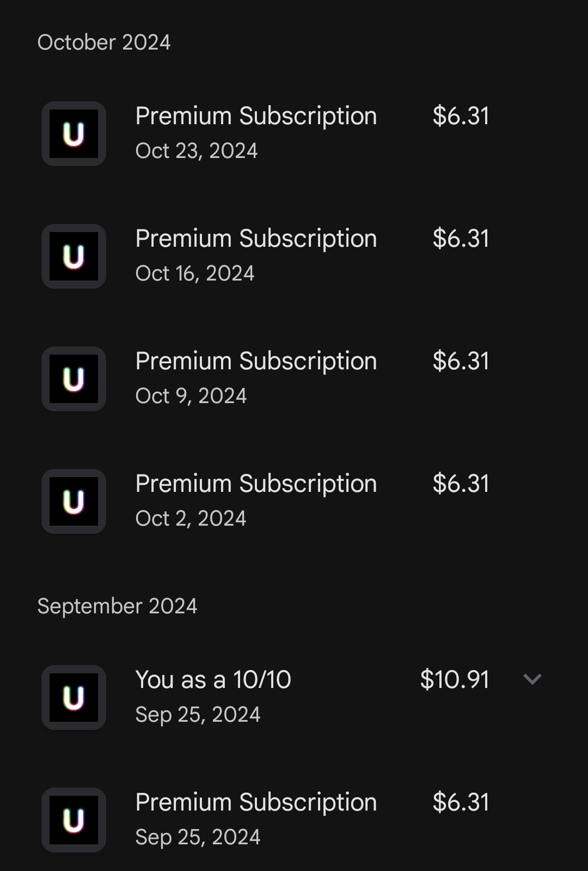Click the 'You as a 10/10' purchase title
588x871 pixels.
[213, 679]
